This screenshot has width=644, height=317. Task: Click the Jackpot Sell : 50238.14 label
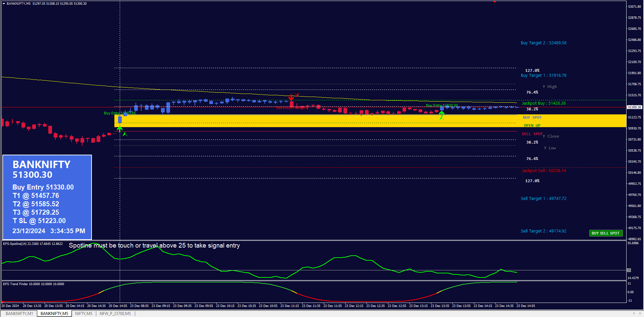tap(544, 171)
